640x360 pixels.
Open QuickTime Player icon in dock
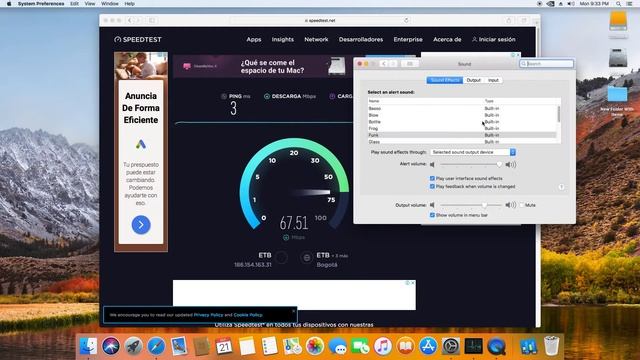coord(496,347)
